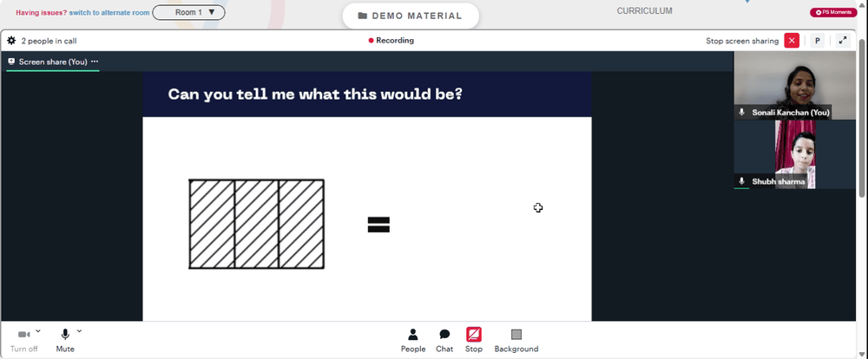This screenshot has height=359, width=868.
Task: Enter fullscreen with the expand arrows icon
Action: (x=843, y=41)
